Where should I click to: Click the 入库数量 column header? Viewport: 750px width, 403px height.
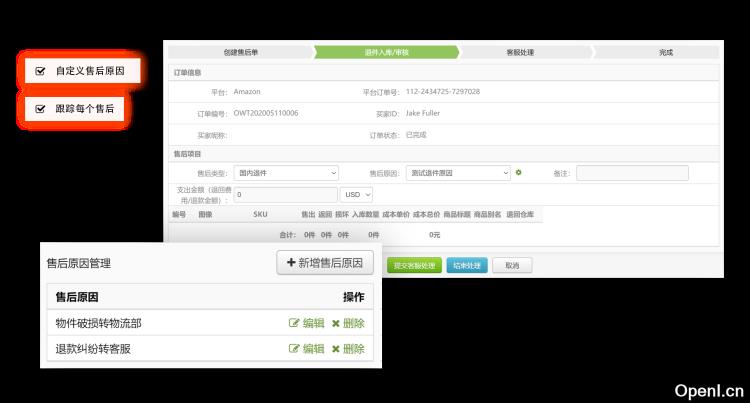(365, 214)
